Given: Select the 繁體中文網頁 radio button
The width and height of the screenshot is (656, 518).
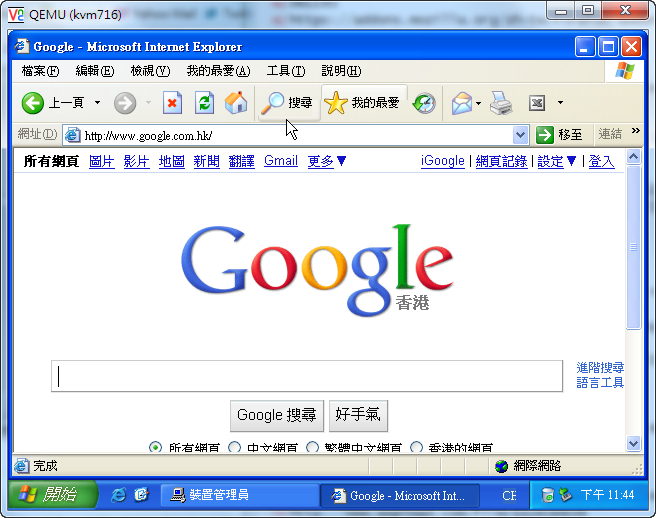Looking at the screenshot, I should click(312, 447).
